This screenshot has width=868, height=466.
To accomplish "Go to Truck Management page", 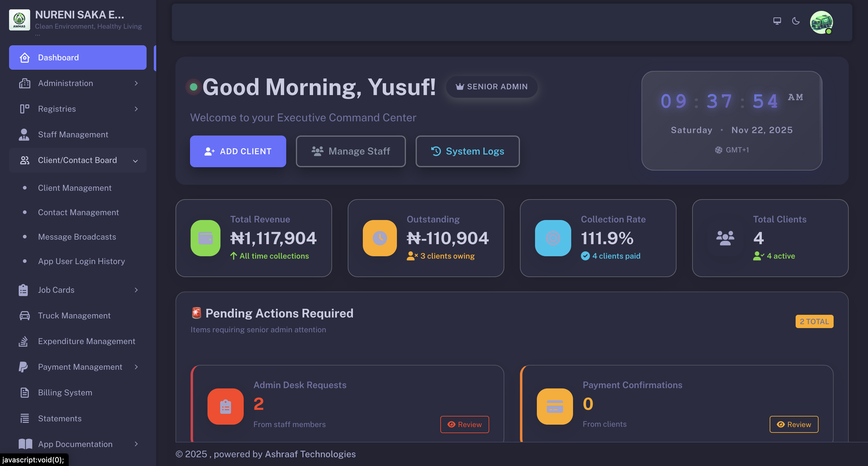I will (x=74, y=316).
